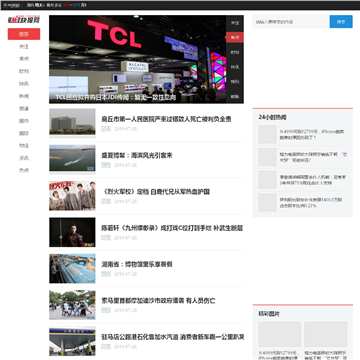Click category tag under 烈火军校 headline
This screenshot has height=360, width=360.
coord(106,201)
